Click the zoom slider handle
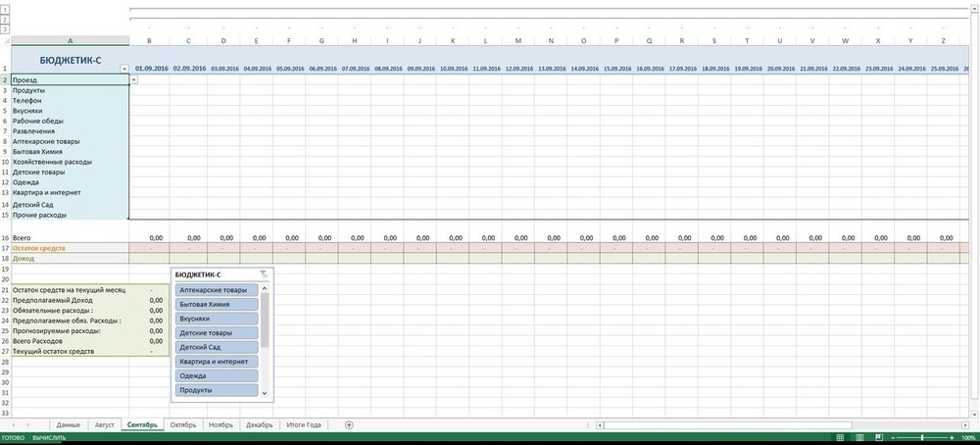This screenshot has width=980, height=445. 923,437
